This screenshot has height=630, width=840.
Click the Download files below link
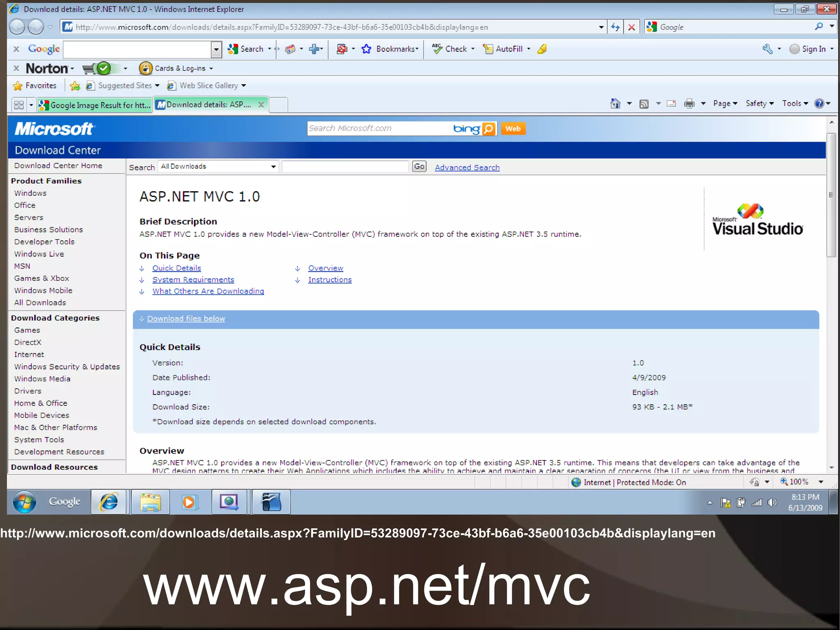tap(186, 318)
